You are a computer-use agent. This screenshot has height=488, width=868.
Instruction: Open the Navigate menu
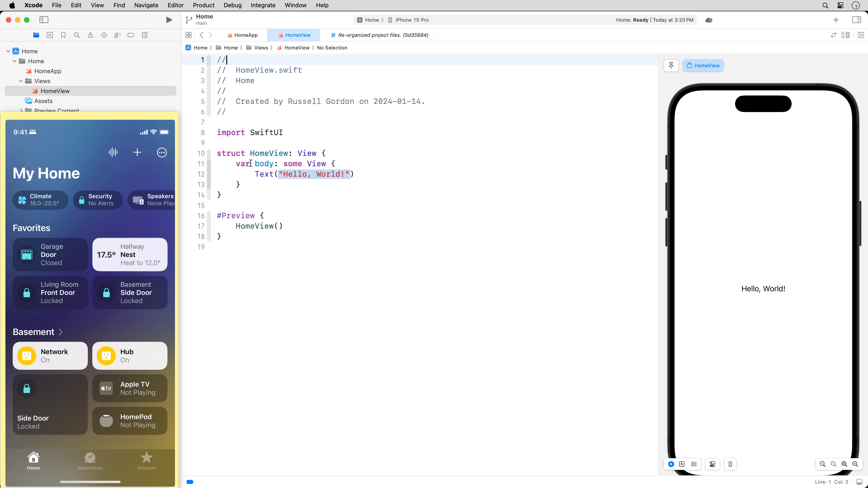coord(146,5)
